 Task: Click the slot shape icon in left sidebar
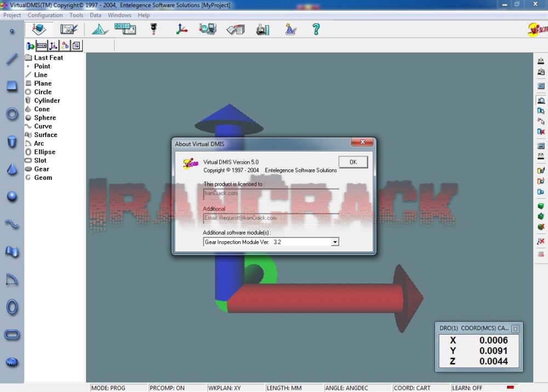coord(12,334)
